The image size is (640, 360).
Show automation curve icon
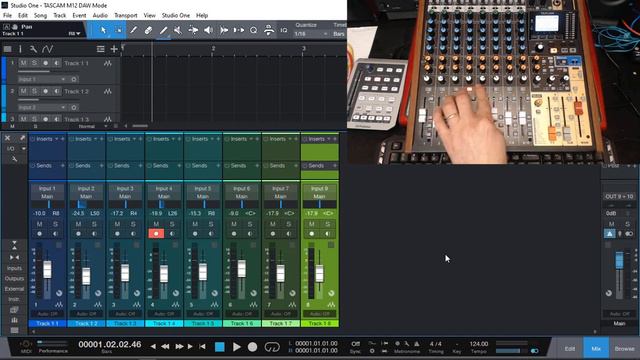(x=47, y=49)
